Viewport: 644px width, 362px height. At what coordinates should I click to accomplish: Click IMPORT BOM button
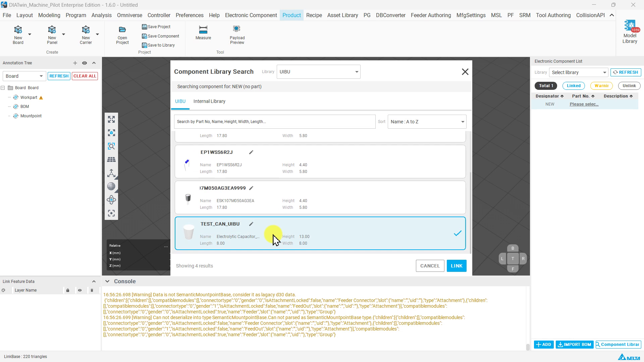click(x=575, y=345)
